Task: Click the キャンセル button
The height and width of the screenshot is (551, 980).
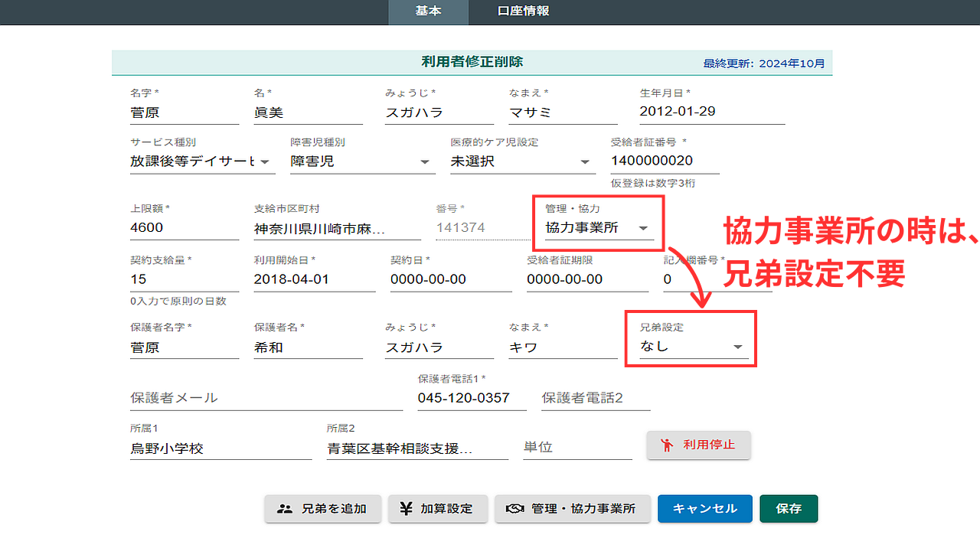Action: pyautogui.click(x=704, y=508)
